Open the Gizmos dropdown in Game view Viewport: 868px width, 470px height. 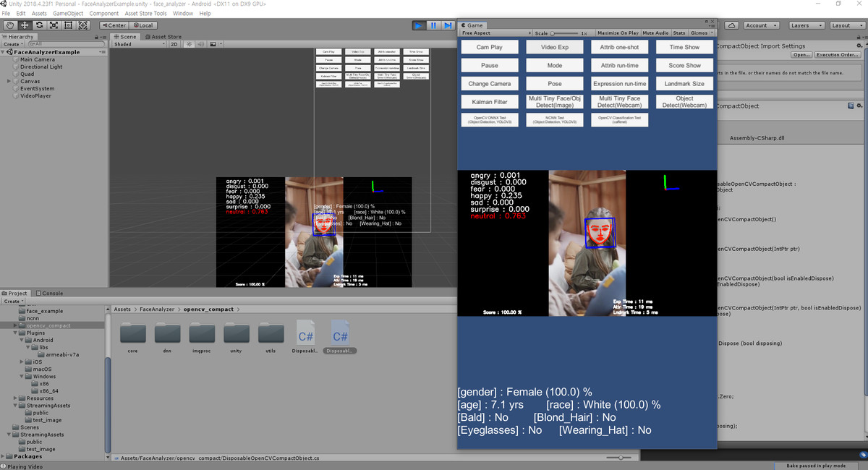[702, 33]
